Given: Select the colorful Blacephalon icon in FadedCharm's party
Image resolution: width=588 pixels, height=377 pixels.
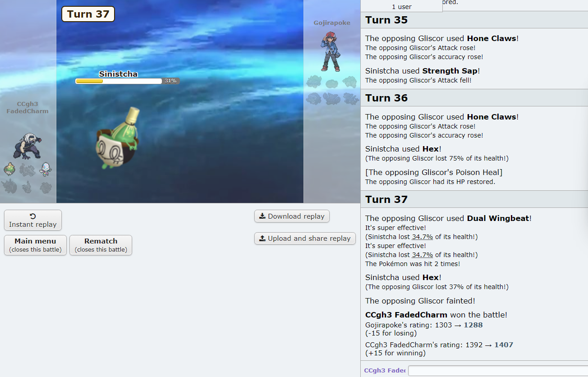Looking at the screenshot, I should click(x=45, y=170).
